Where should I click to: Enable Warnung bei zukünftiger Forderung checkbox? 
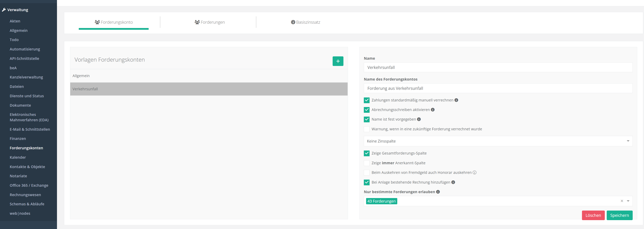(x=367, y=129)
